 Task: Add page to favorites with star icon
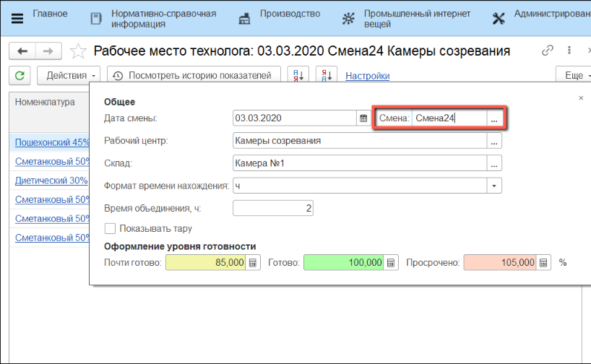[79, 51]
